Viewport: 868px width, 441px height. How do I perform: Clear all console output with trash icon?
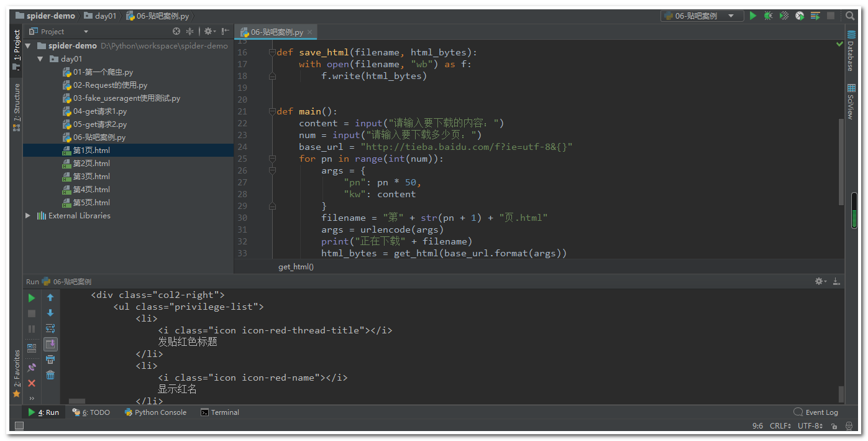50,375
